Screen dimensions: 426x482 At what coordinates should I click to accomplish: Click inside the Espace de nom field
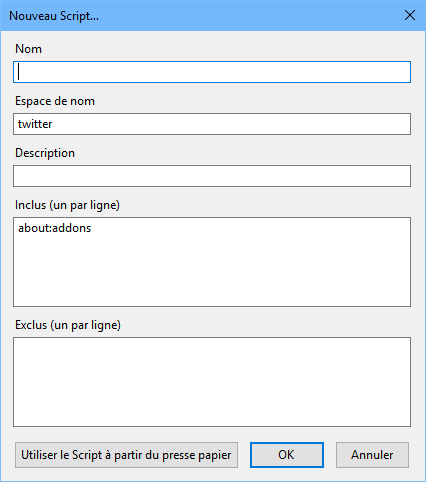[x=212, y=124]
